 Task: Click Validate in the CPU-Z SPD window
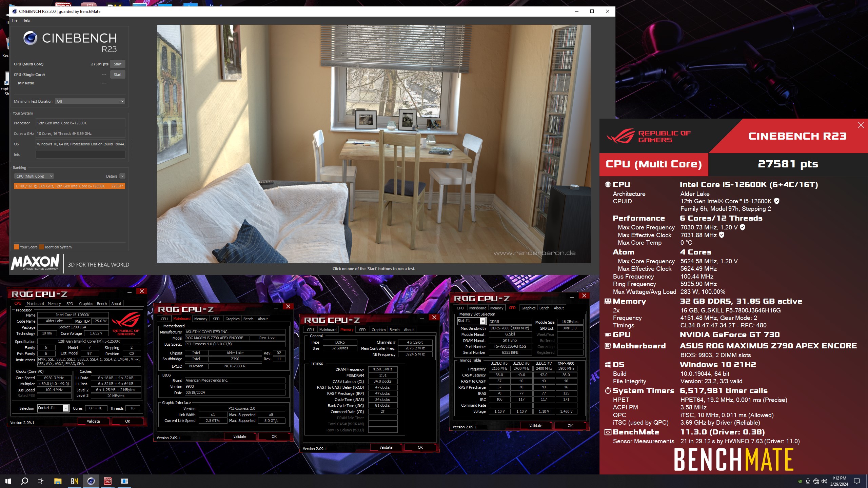(x=536, y=426)
